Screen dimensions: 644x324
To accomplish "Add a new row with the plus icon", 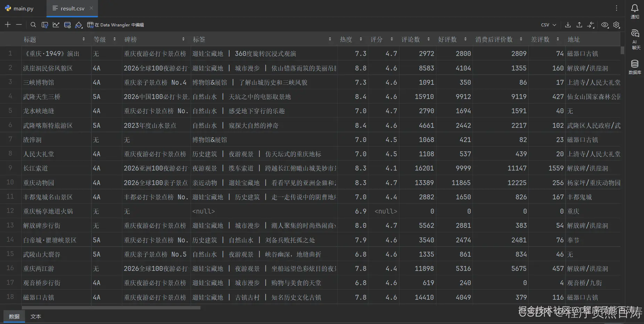I will [x=8, y=25].
